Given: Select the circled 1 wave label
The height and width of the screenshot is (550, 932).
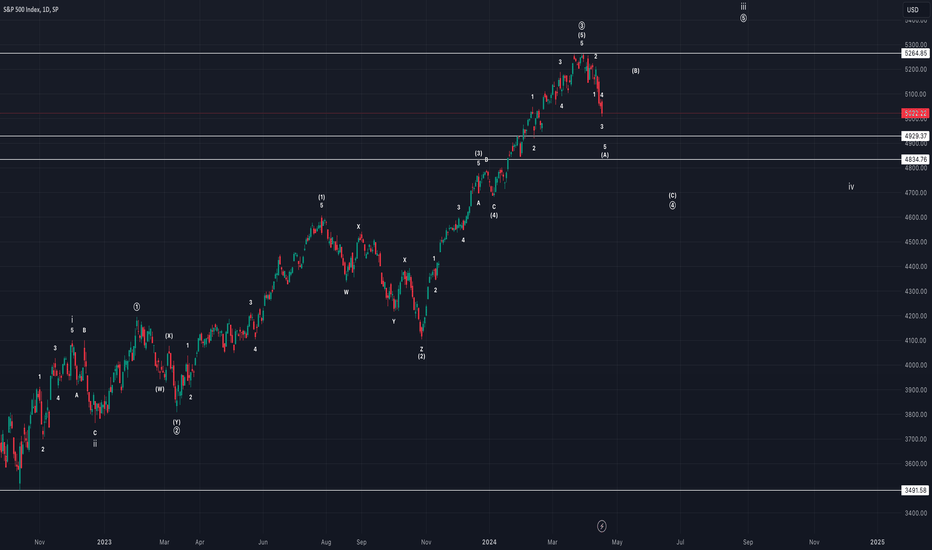Looking at the screenshot, I should pyautogui.click(x=137, y=307).
